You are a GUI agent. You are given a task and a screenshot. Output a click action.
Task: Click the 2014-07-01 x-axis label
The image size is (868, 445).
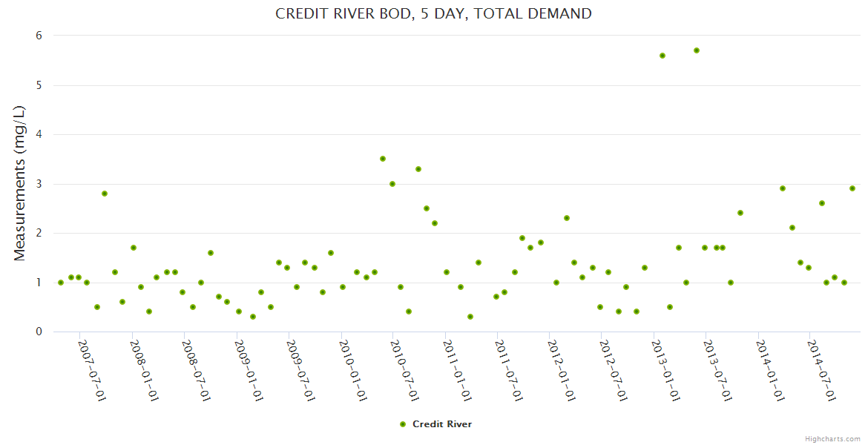(x=822, y=371)
